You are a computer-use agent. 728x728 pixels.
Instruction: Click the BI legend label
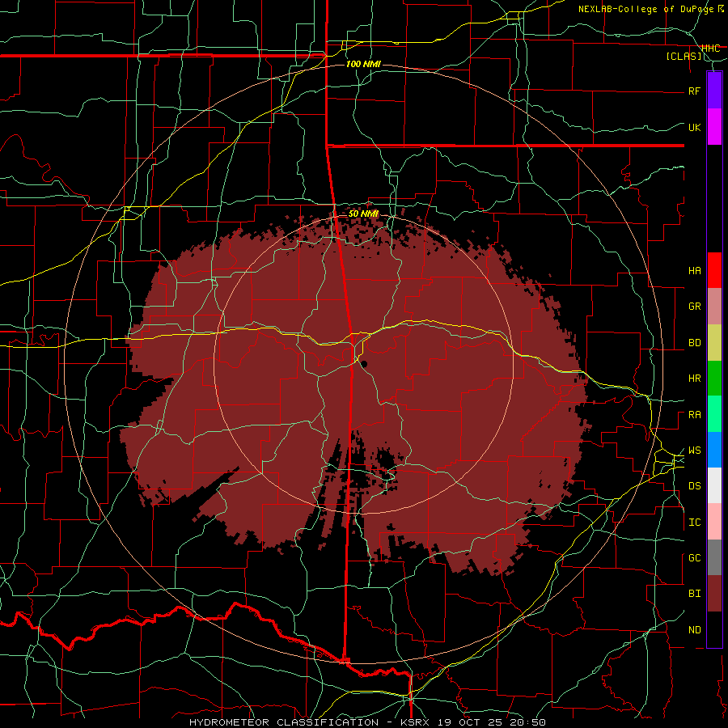(x=694, y=594)
